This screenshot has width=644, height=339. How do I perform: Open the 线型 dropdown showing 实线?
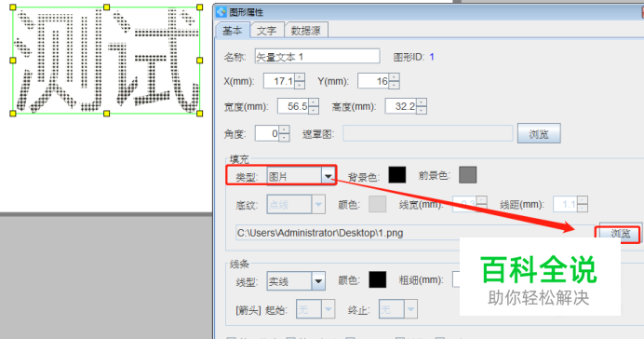tap(296, 281)
